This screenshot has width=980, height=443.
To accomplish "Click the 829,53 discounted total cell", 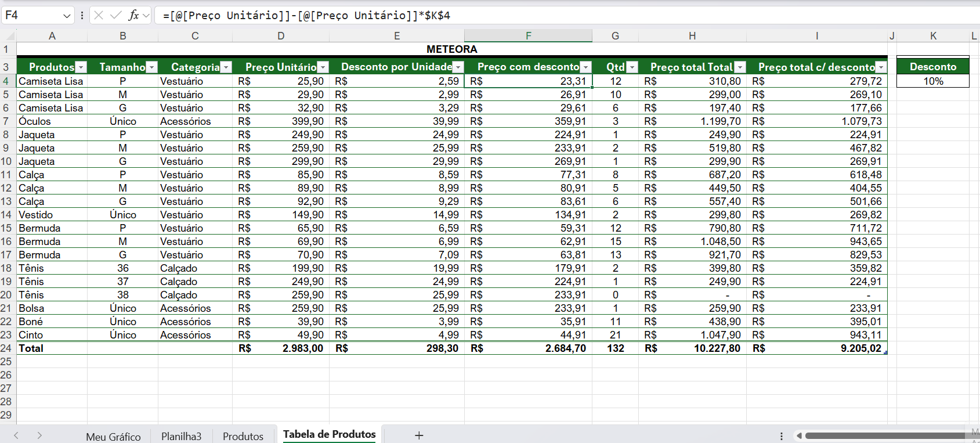I will coord(817,255).
